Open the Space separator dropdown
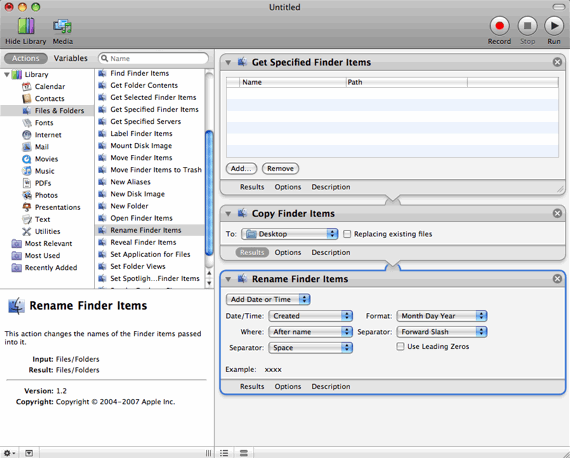Viewport: 570px width, 458px height. 310,347
